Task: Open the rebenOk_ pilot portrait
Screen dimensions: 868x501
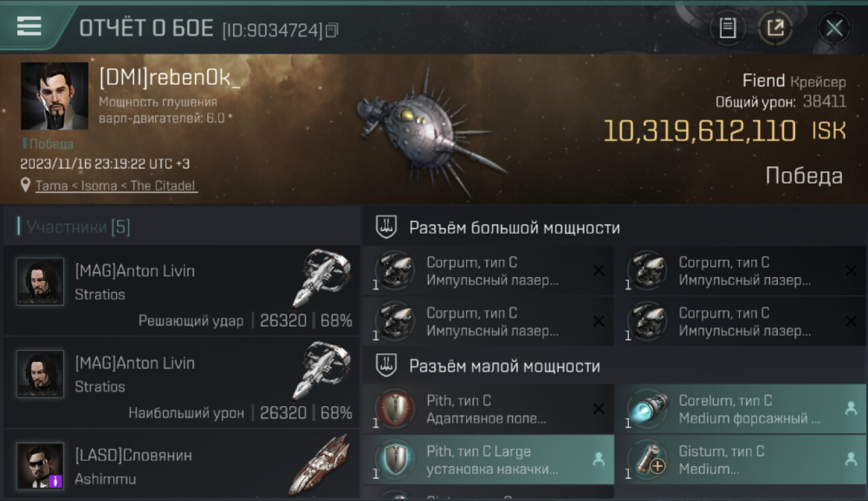Action: [54, 96]
